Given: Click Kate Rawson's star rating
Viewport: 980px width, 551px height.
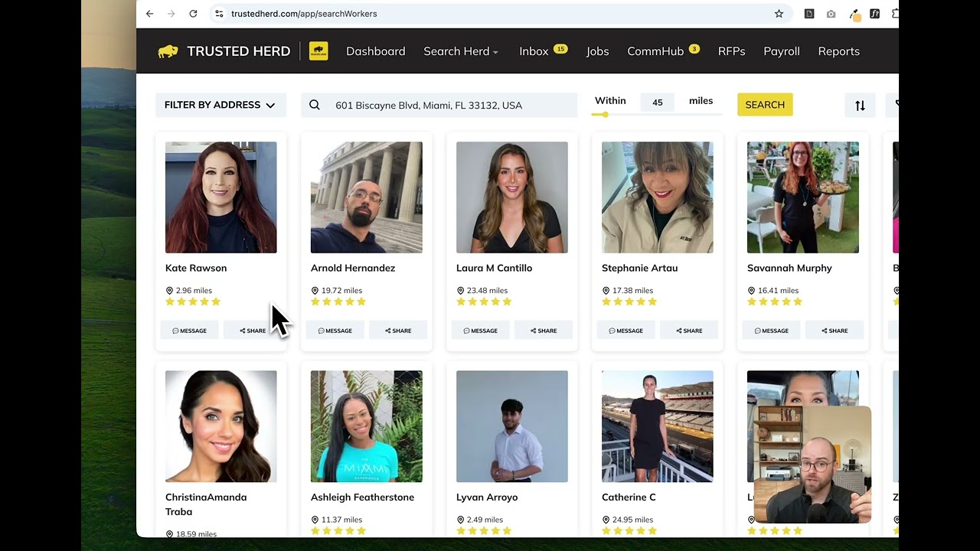Looking at the screenshot, I should pyautogui.click(x=193, y=302).
